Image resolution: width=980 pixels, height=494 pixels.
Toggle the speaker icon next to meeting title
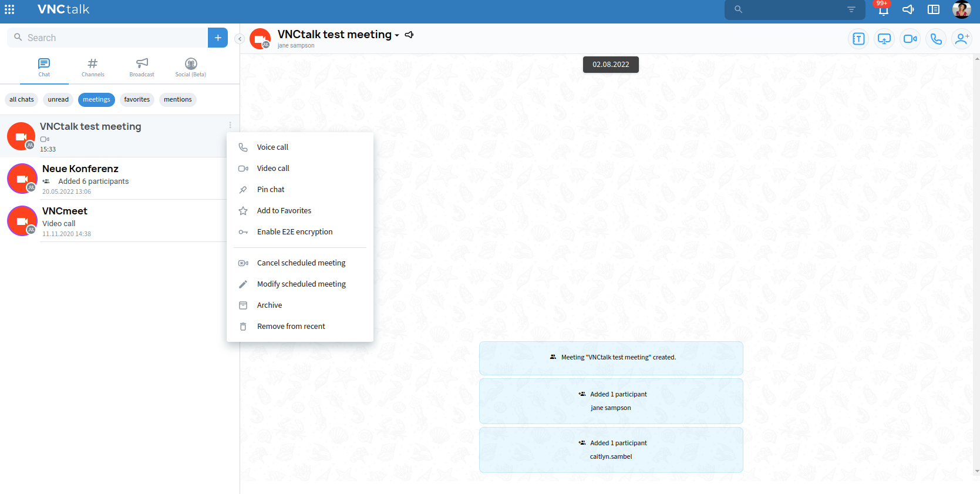click(x=409, y=35)
